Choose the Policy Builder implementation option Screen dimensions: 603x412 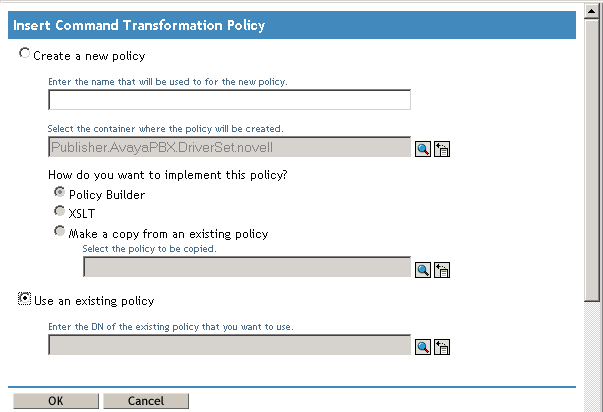tap(60, 193)
